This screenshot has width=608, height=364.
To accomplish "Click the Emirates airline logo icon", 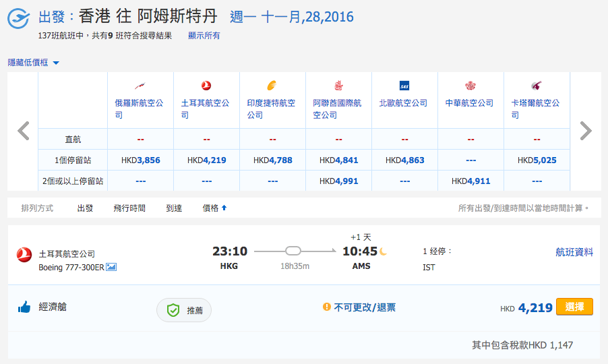I will [x=338, y=86].
